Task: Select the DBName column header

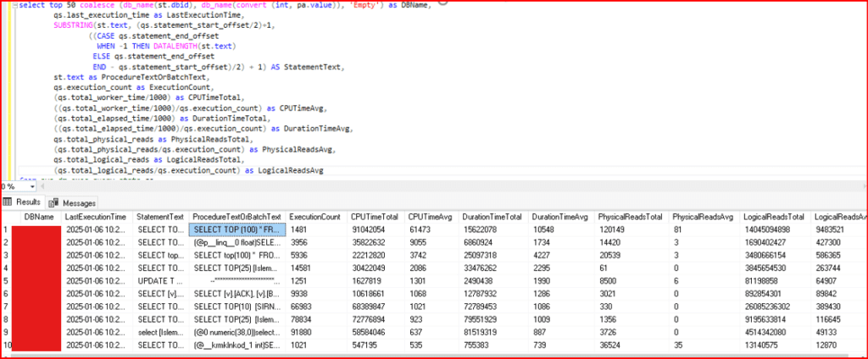Action: click(39, 218)
